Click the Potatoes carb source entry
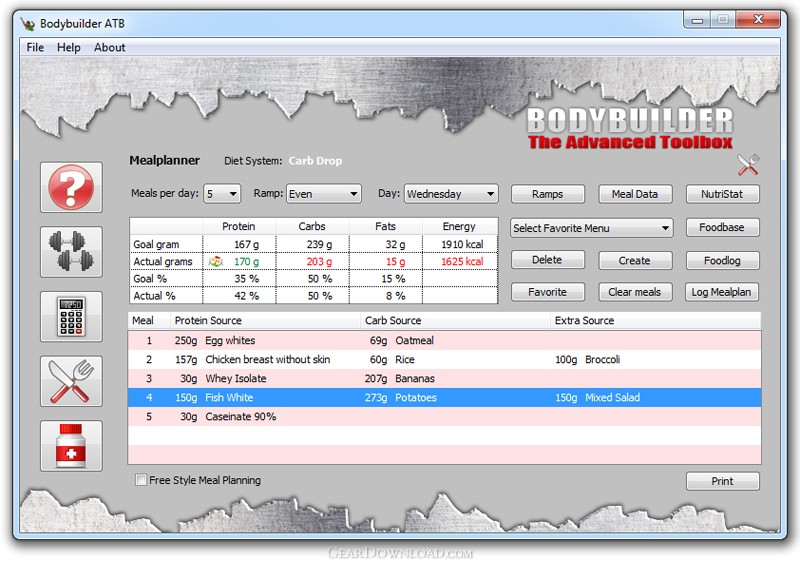This screenshot has height=561, width=800. tap(416, 397)
